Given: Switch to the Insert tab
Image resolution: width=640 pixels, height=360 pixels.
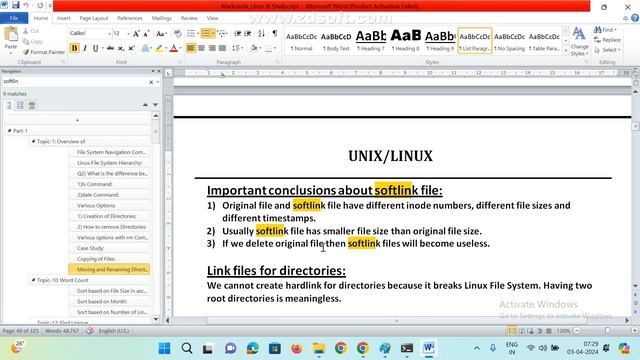Looking at the screenshot, I should pyautogui.click(x=64, y=18).
